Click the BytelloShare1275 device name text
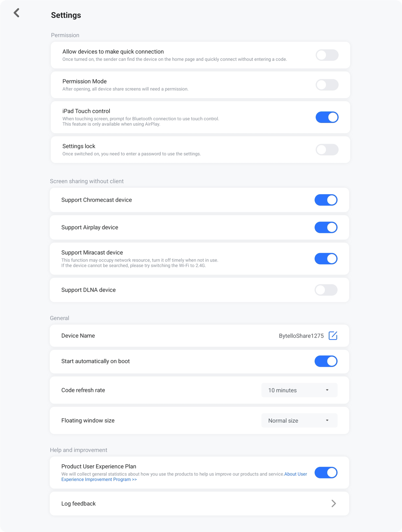Viewport: 402px width, 532px height. (301, 336)
